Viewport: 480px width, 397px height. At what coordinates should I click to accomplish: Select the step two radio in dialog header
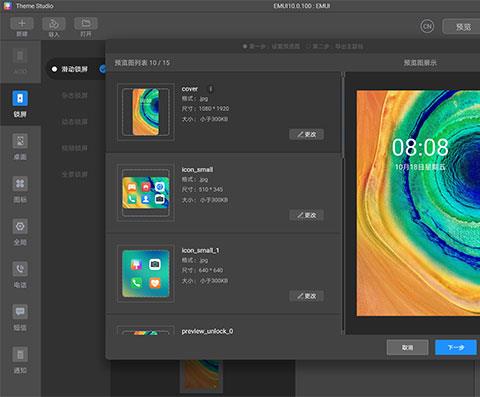pos(308,46)
